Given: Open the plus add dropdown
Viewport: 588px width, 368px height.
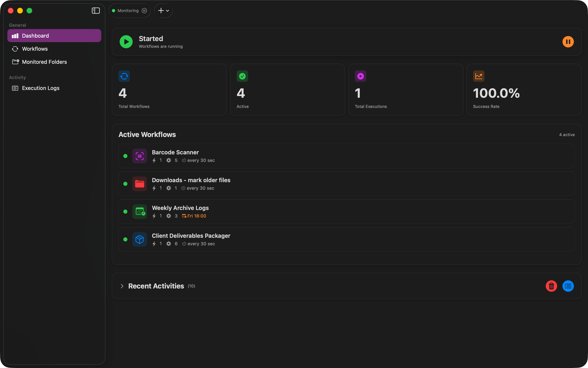Looking at the screenshot, I should (164, 11).
